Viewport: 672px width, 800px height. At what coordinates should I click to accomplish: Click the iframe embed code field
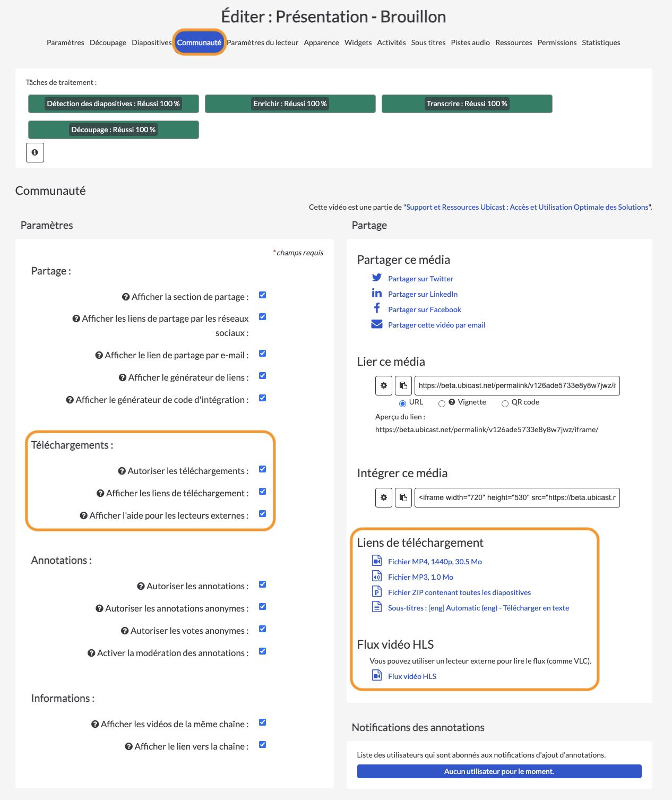[517, 497]
